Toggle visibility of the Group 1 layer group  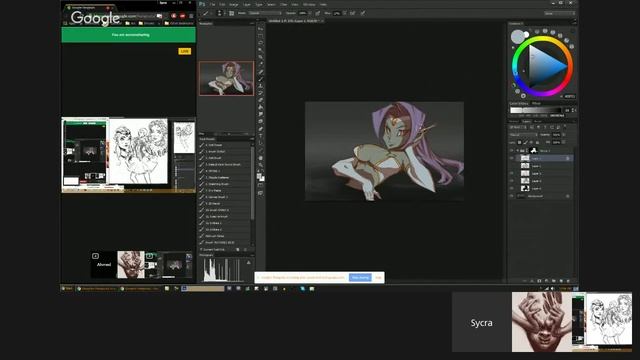[x=512, y=151]
